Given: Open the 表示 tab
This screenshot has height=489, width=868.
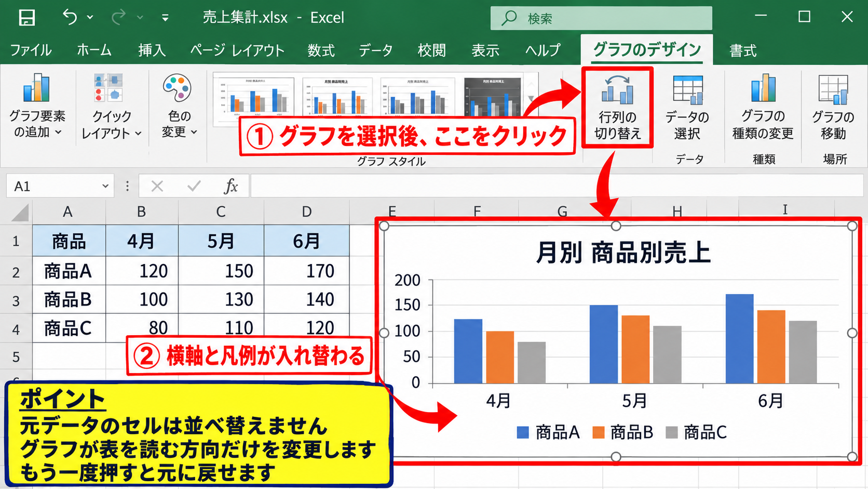Looking at the screenshot, I should (485, 50).
